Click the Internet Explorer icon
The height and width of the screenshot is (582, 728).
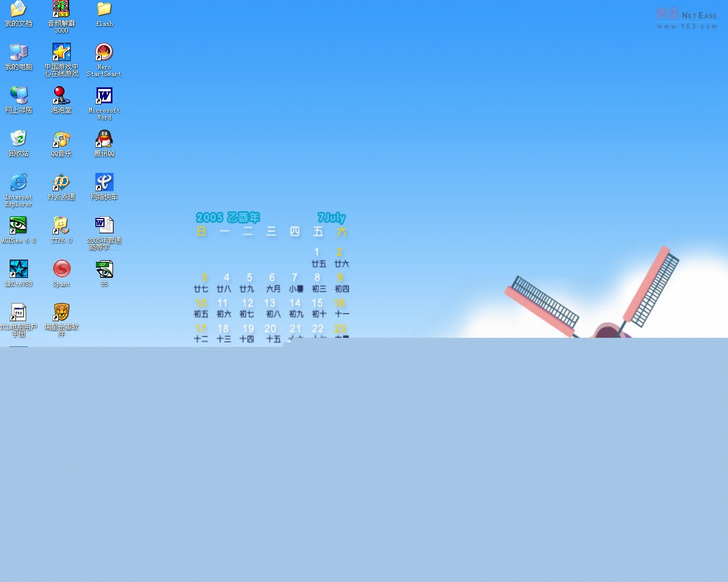point(18,183)
